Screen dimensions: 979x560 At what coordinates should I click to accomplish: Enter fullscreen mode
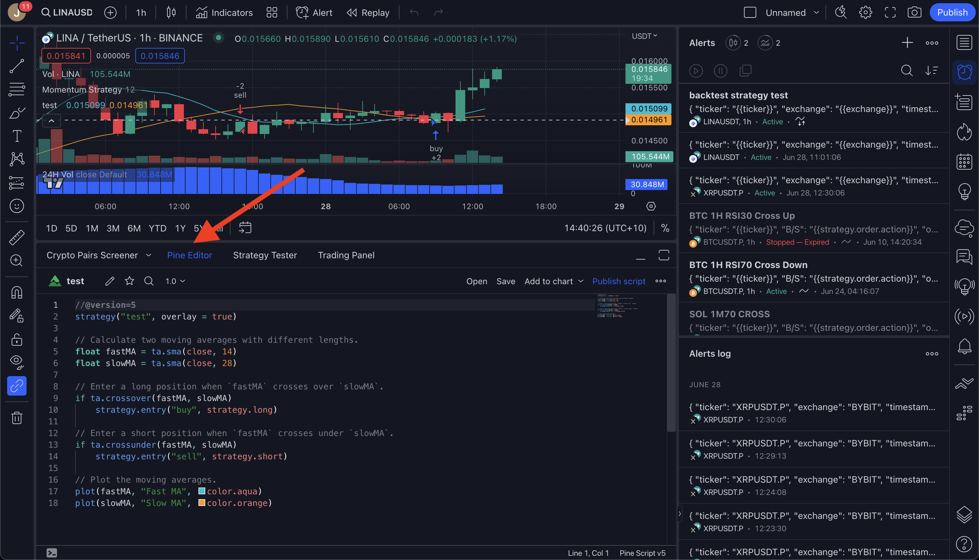(890, 12)
